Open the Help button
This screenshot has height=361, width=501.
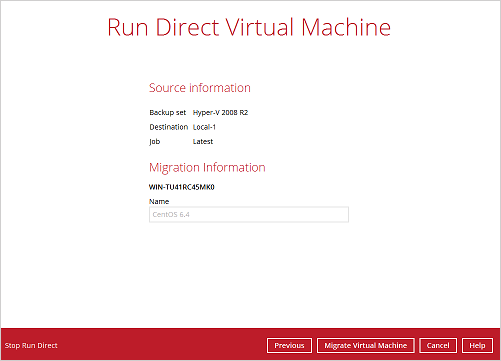tap(477, 345)
